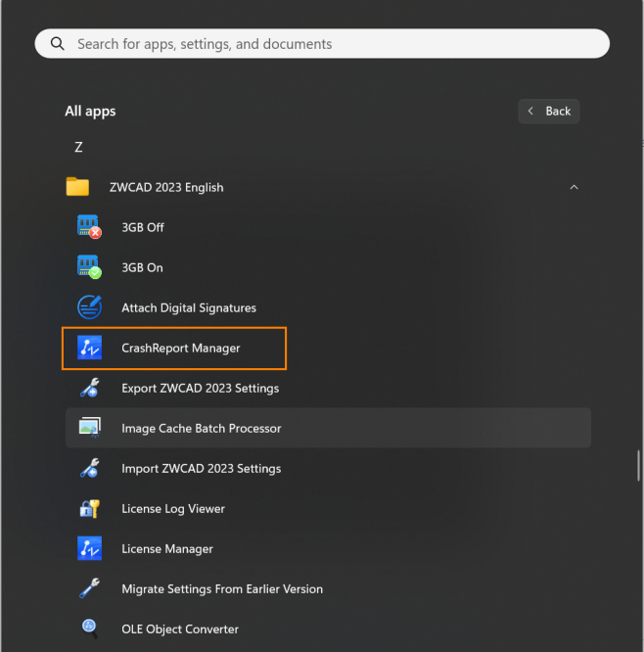Open Attach Digital Signatures icon
Viewport: 644px width, 652px height.
(x=89, y=307)
